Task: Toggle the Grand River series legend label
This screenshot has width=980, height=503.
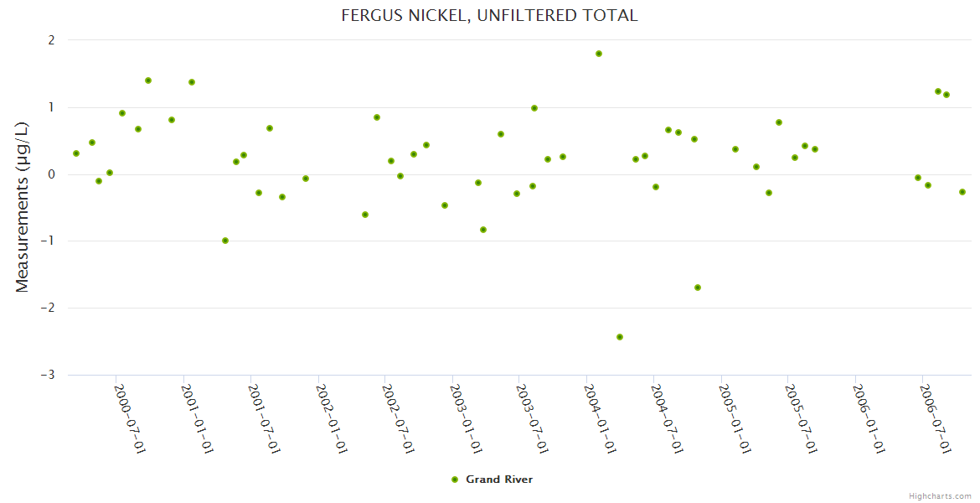Action: (499, 480)
